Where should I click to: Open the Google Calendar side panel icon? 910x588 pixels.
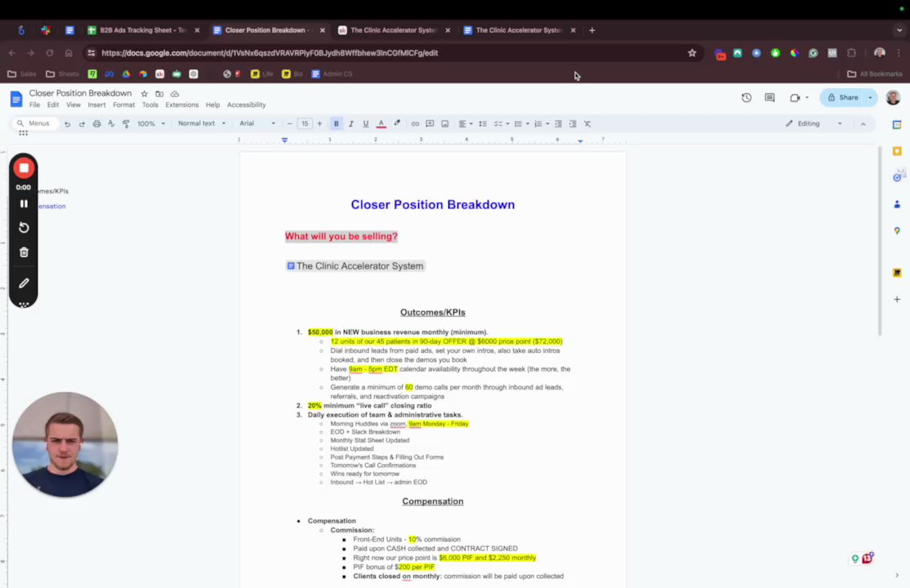tap(897, 124)
